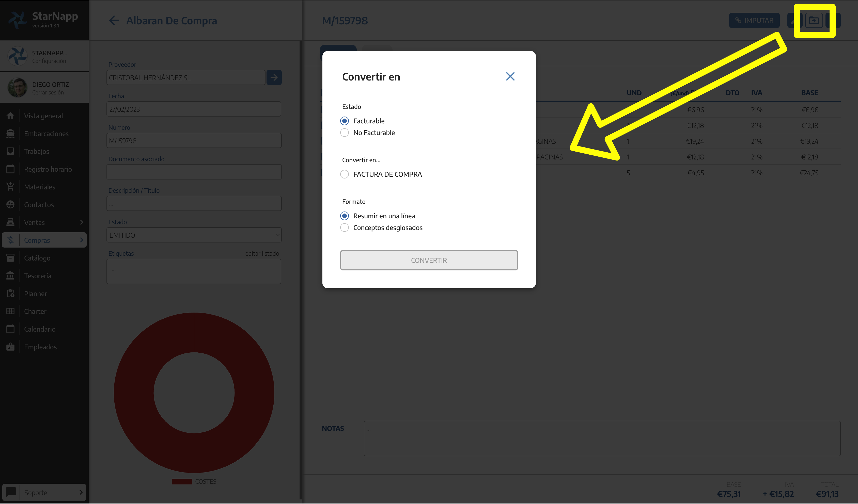This screenshot has height=504, width=858.
Task: Click the editar listado link
Action: point(262,254)
